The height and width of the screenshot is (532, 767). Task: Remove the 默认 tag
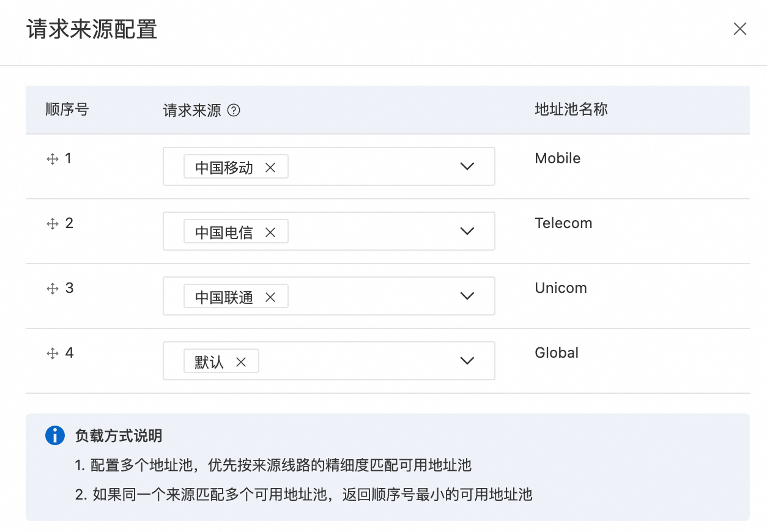pyautogui.click(x=241, y=362)
